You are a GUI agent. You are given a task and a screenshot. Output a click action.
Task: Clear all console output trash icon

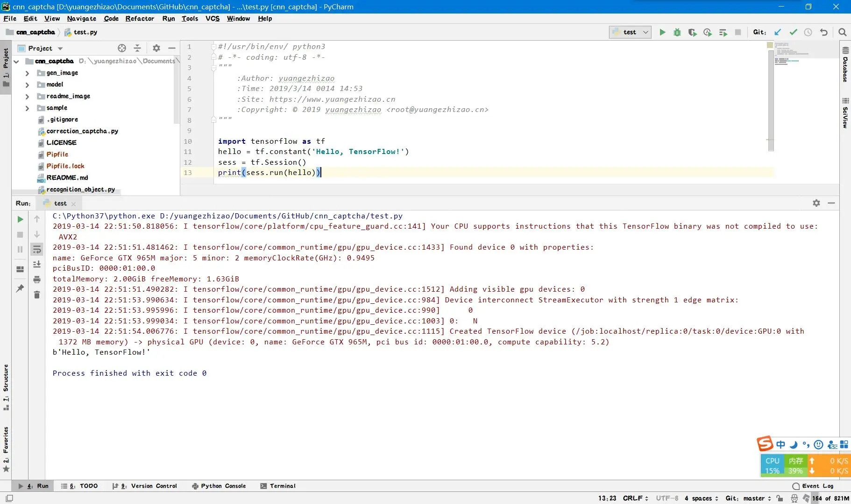[37, 295]
